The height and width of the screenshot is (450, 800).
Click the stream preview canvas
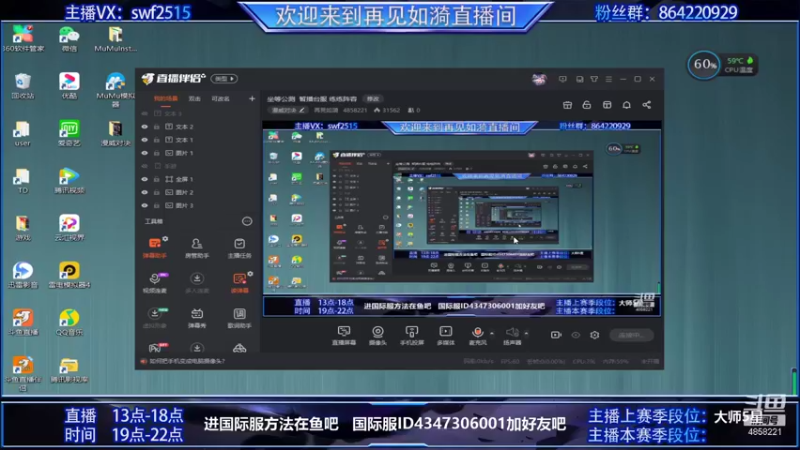click(x=462, y=219)
